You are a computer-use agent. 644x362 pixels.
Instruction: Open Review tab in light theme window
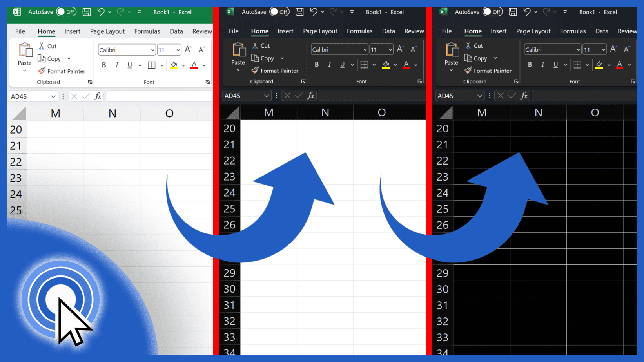(x=202, y=31)
